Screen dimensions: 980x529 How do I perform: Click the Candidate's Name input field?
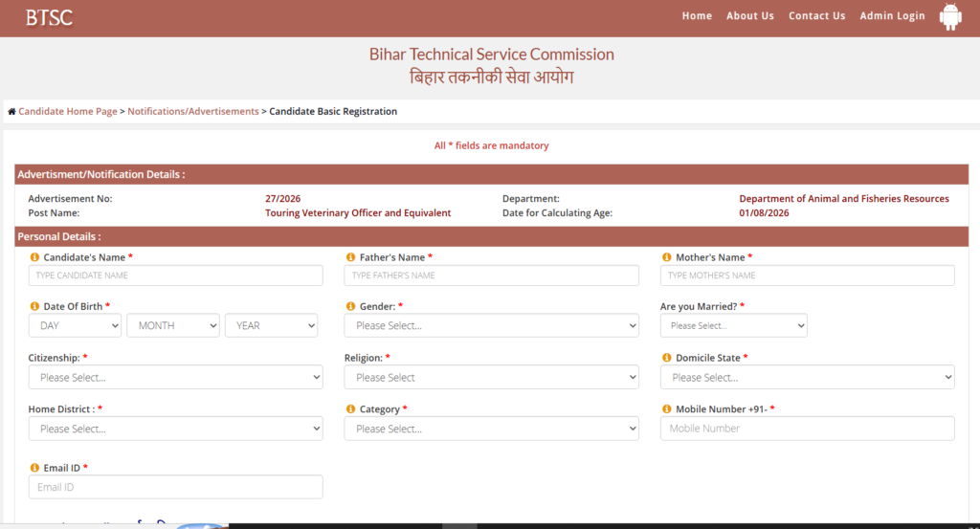(176, 276)
